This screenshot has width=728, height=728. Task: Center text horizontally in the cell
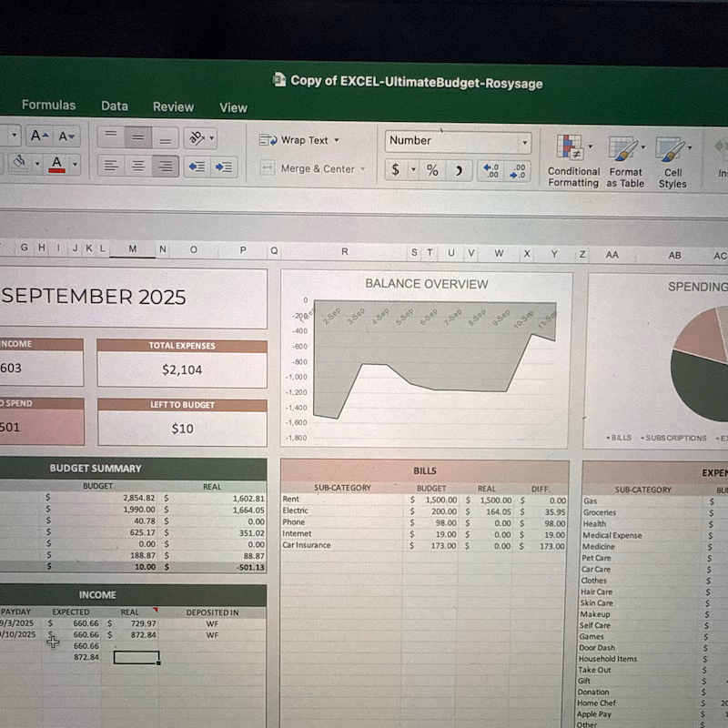pos(138,166)
